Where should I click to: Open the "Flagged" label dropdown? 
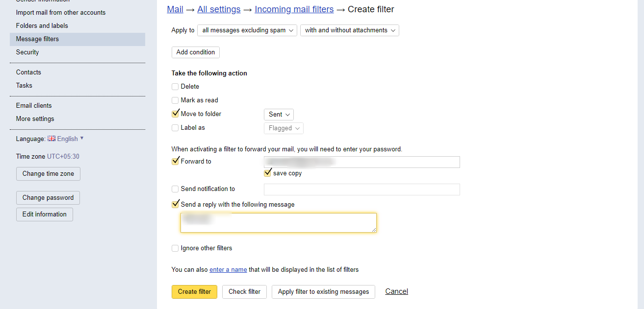283,128
